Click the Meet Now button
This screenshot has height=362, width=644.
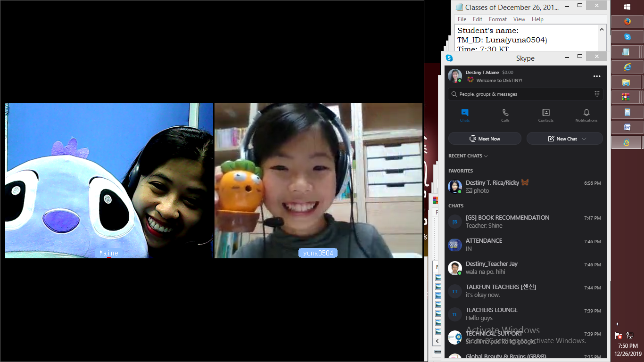(x=485, y=139)
